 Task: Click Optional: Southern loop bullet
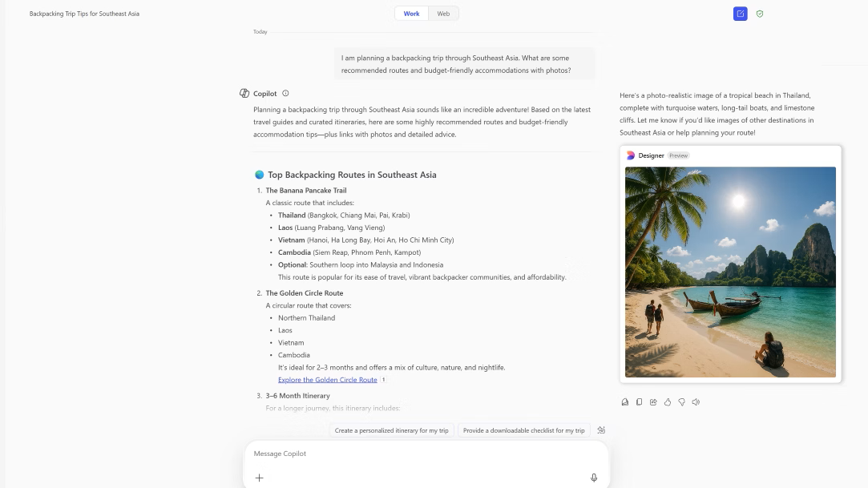coord(361,265)
